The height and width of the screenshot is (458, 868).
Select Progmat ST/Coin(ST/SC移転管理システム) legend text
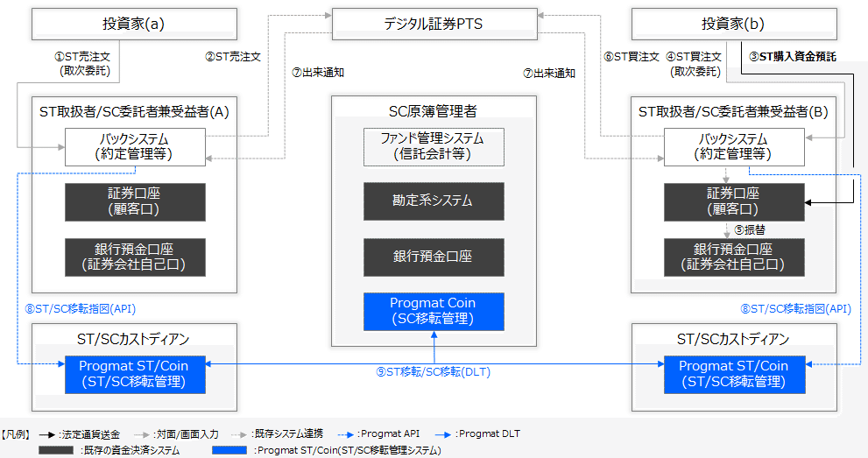pos(349,450)
